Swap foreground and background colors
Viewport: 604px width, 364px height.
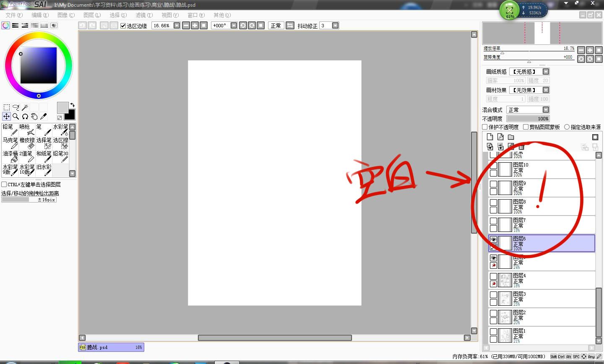(x=72, y=105)
